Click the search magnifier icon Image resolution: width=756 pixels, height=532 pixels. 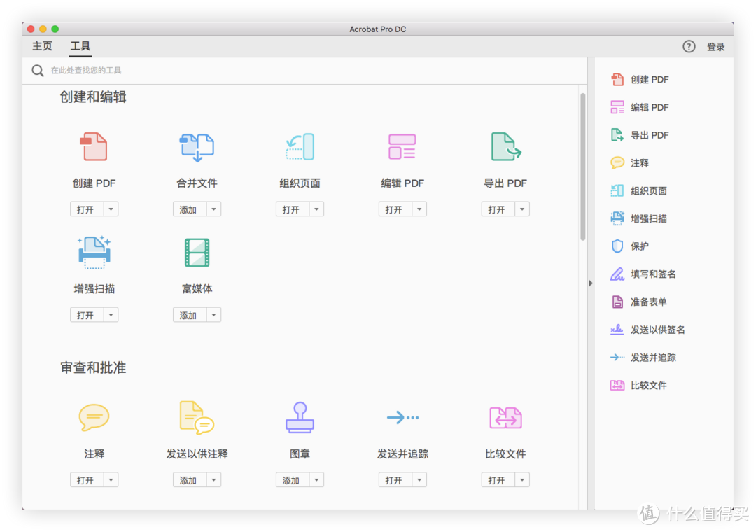(38, 71)
